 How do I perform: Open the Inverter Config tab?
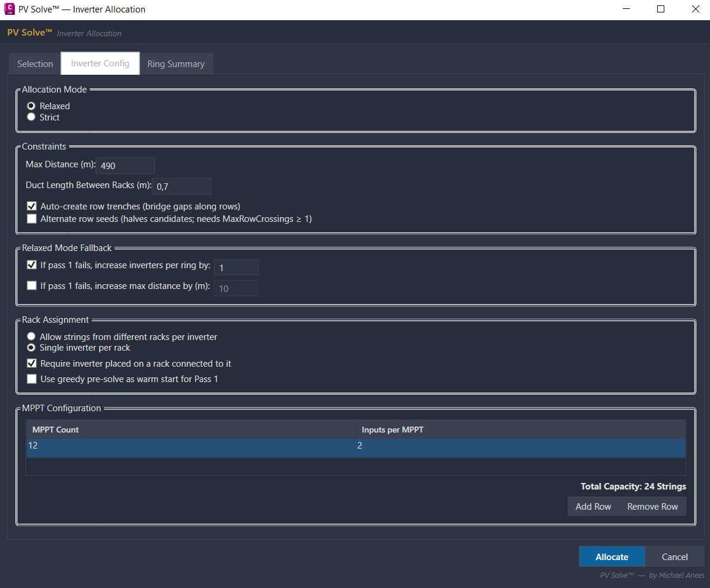tap(100, 63)
